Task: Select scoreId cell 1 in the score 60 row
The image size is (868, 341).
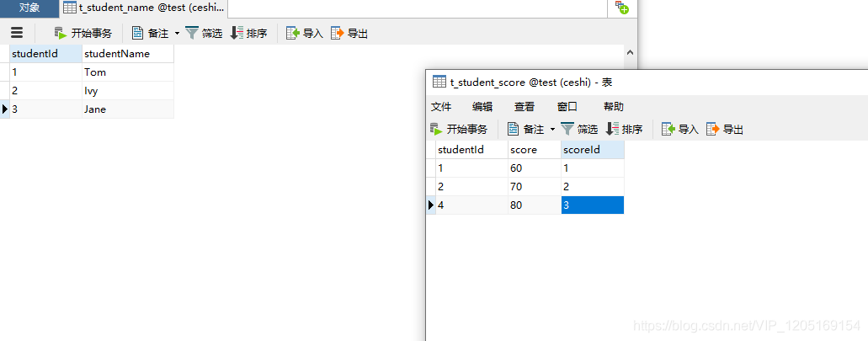Action: (x=593, y=168)
